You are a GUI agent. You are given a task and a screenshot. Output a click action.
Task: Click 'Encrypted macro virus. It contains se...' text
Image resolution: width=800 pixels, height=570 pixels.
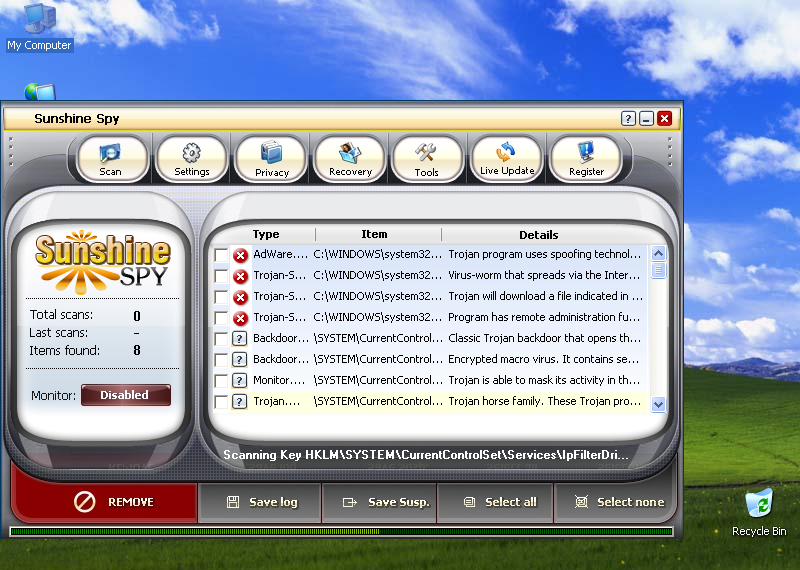pyautogui.click(x=543, y=359)
